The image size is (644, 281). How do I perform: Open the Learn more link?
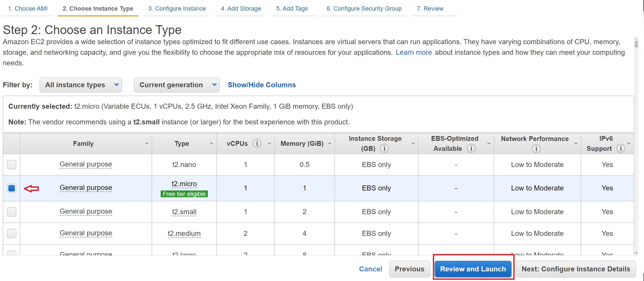(x=414, y=52)
